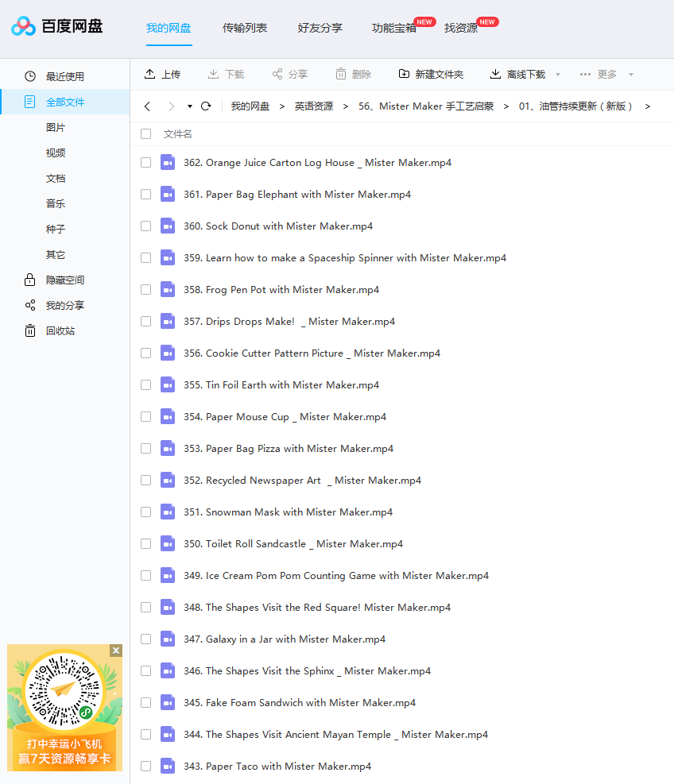
Task: Check the box for 349. Ice Cream Pom Pom
Action: pyautogui.click(x=145, y=576)
